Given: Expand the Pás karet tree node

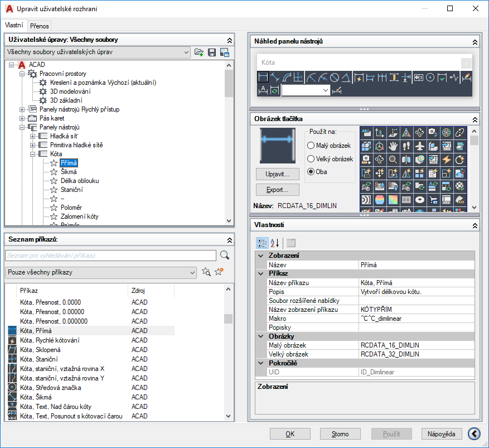Looking at the screenshot, I should click(22, 118).
